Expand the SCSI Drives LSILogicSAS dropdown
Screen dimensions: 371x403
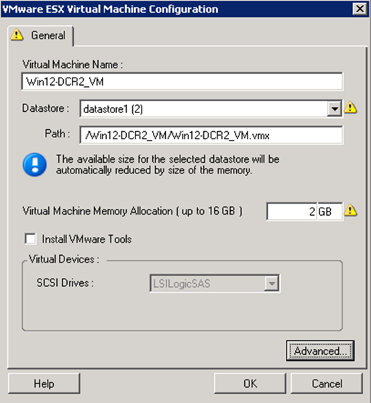click(215, 284)
